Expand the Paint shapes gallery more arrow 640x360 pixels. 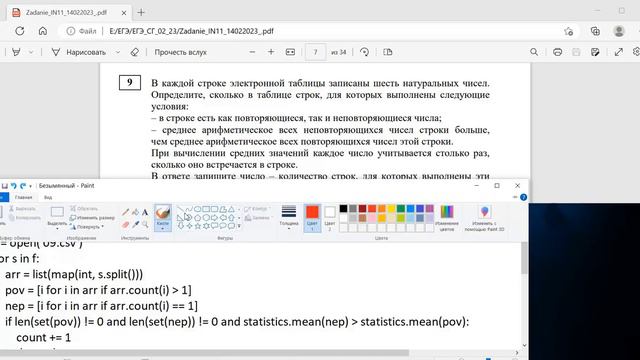point(239,226)
